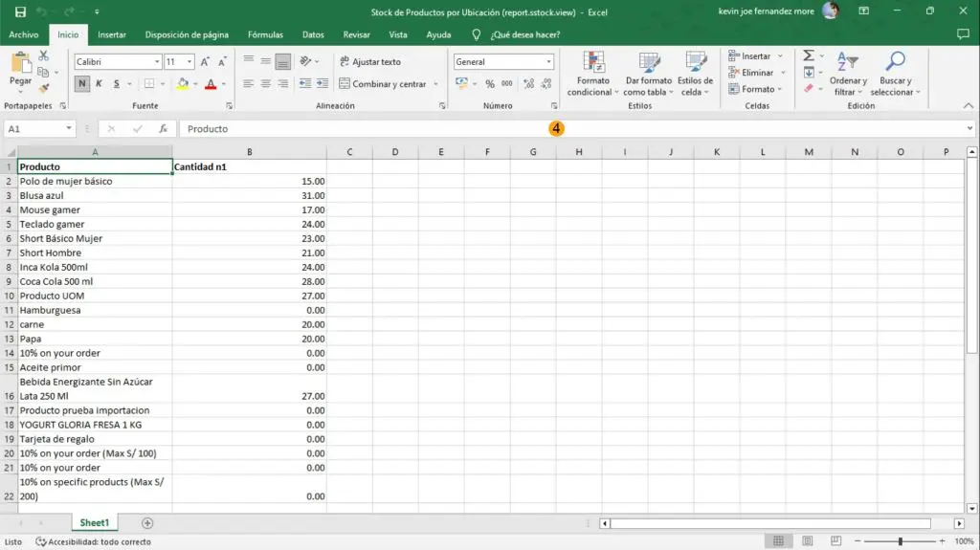Open Buscar y seleccionar
The width and height of the screenshot is (980, 550).
pos(895,74)
